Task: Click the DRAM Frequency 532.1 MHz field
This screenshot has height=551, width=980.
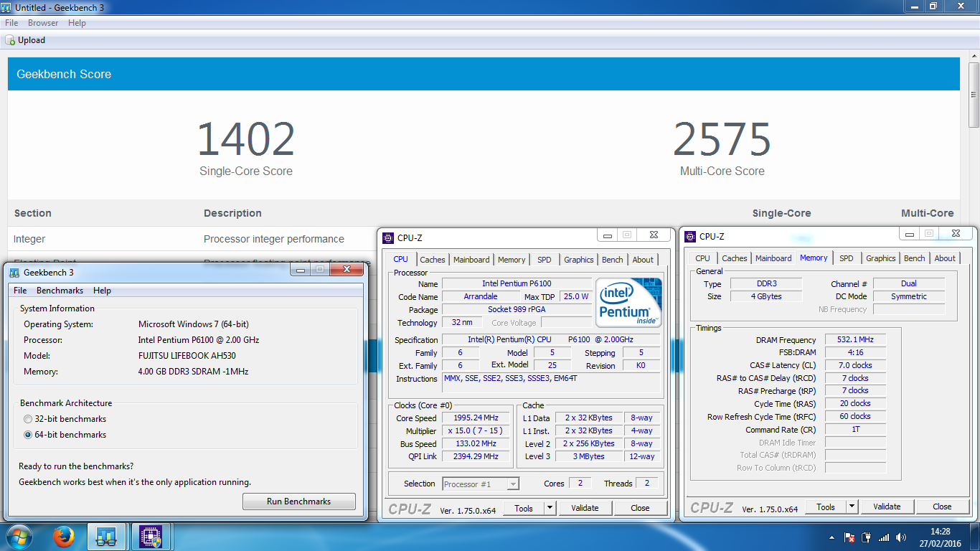Action: point(855,340)
